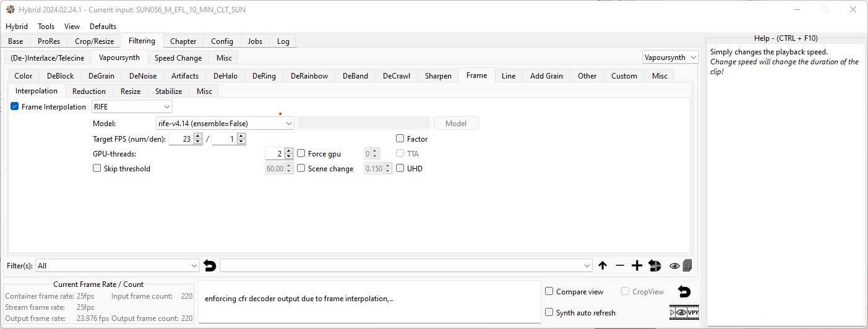Open the Tools menu

pyautogui.click(x=46, y=27)
